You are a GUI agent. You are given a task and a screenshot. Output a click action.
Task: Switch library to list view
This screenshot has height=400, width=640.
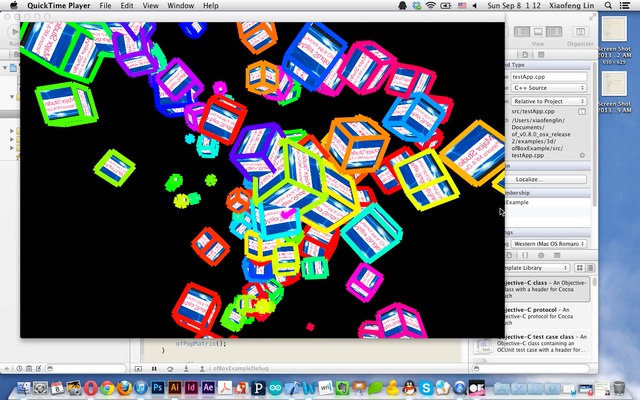590,268
